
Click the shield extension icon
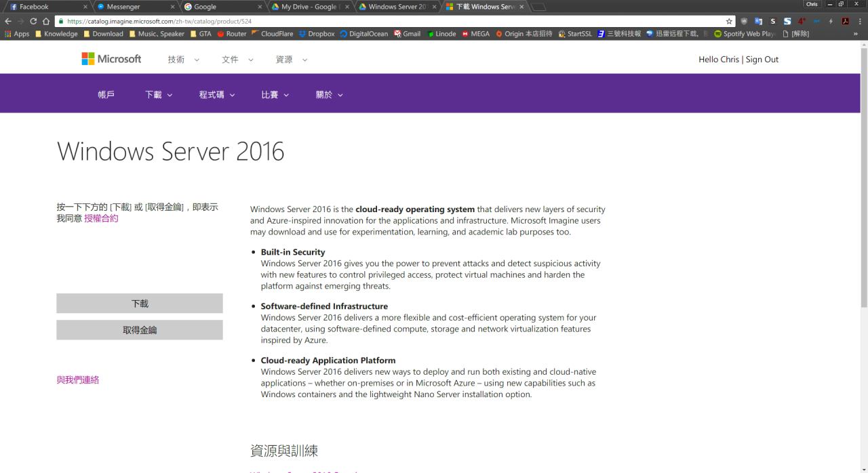tap(745, 21)
